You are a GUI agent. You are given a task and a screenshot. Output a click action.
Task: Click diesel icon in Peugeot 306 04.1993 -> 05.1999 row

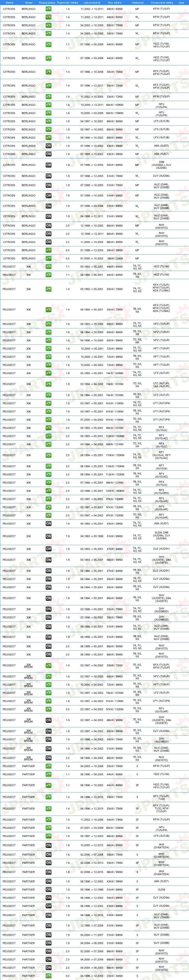pos(48,536)
